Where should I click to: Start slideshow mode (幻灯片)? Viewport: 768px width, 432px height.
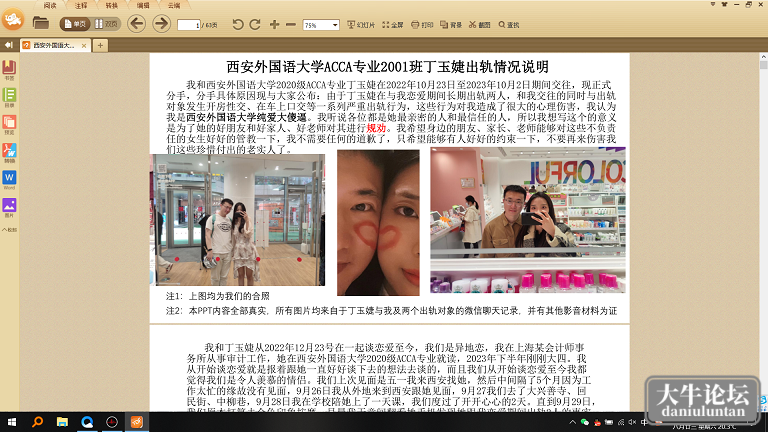coord(361,24)
